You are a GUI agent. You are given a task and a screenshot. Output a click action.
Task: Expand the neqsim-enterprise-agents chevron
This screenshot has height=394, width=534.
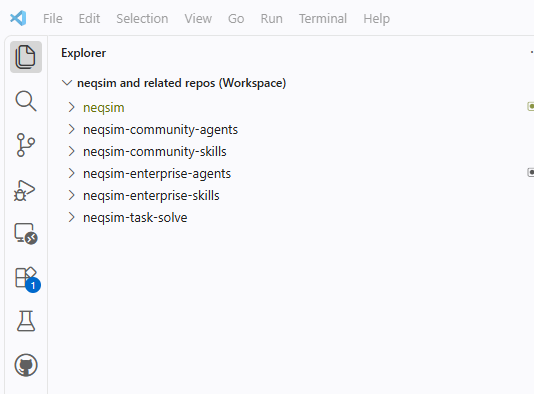[x=71, y=173]
